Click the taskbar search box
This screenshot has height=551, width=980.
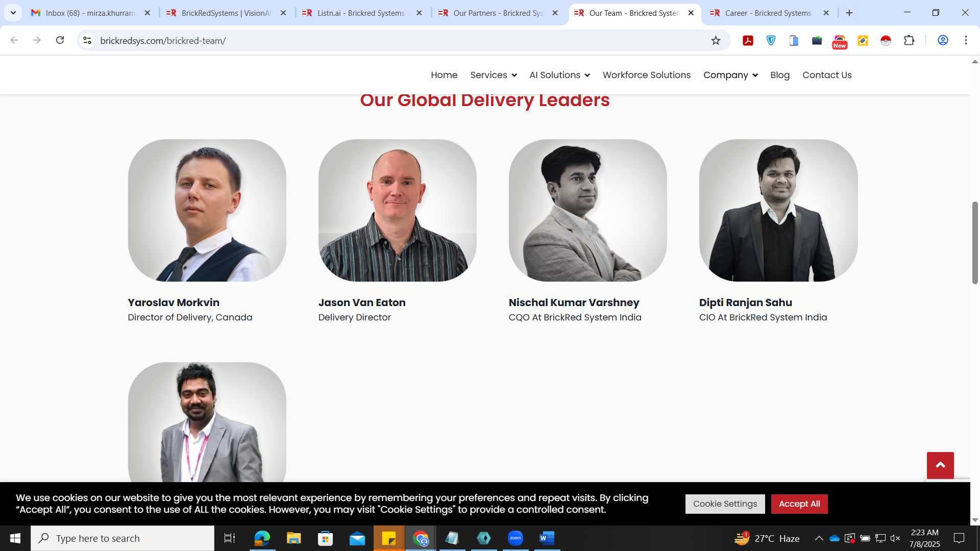122,538
